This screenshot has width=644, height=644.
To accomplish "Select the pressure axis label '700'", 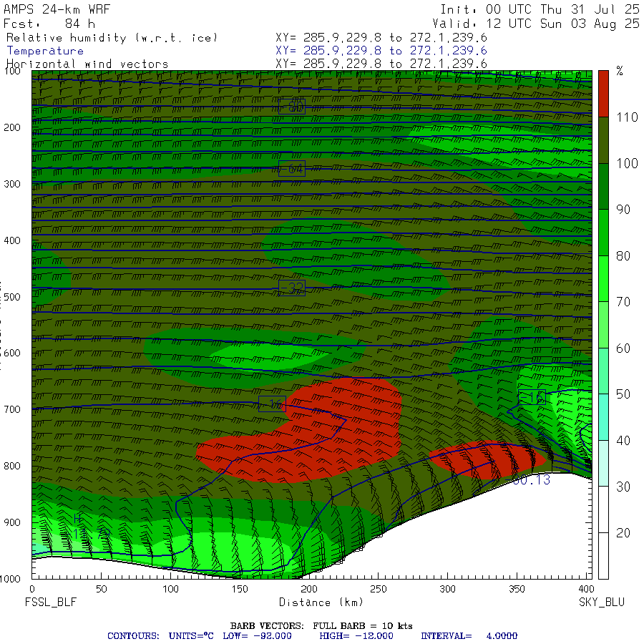I will (x=12, y=409).
